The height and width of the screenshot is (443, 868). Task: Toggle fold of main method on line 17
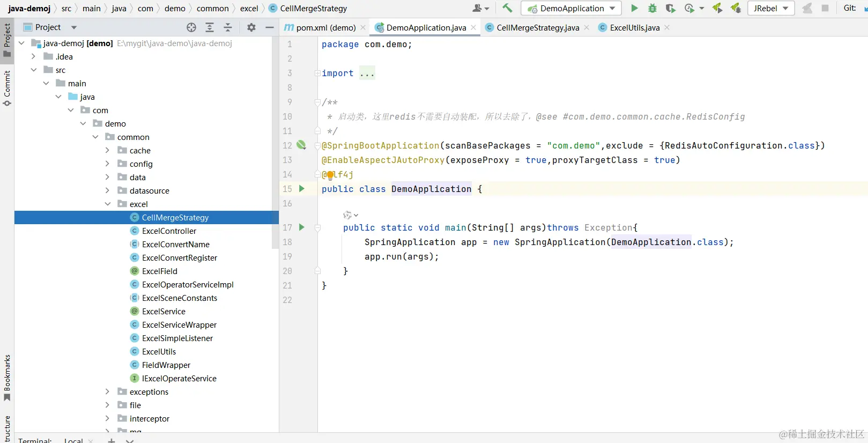click(317, 227)
